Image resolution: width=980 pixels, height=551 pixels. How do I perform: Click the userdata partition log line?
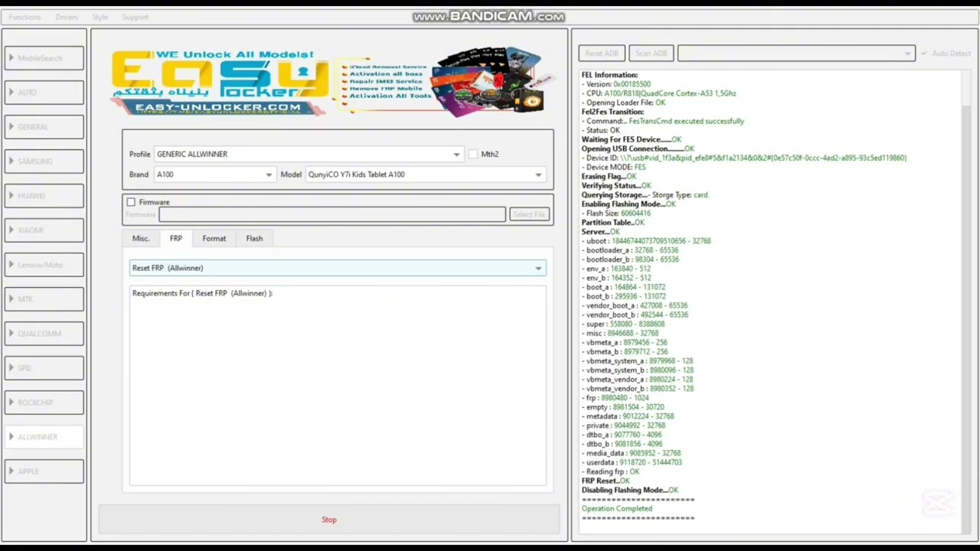632,462
